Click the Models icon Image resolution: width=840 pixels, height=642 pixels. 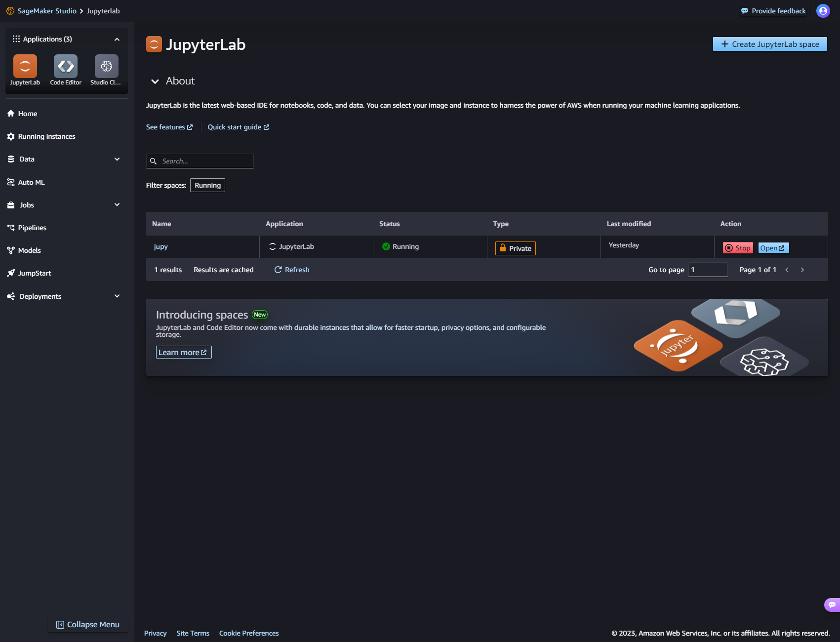click(x=11, y=250)
